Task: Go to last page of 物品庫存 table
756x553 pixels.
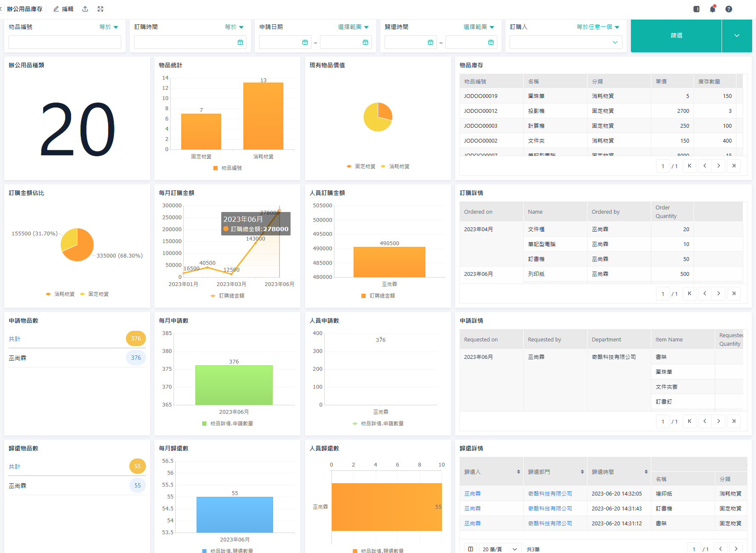Action: (734, 166)
